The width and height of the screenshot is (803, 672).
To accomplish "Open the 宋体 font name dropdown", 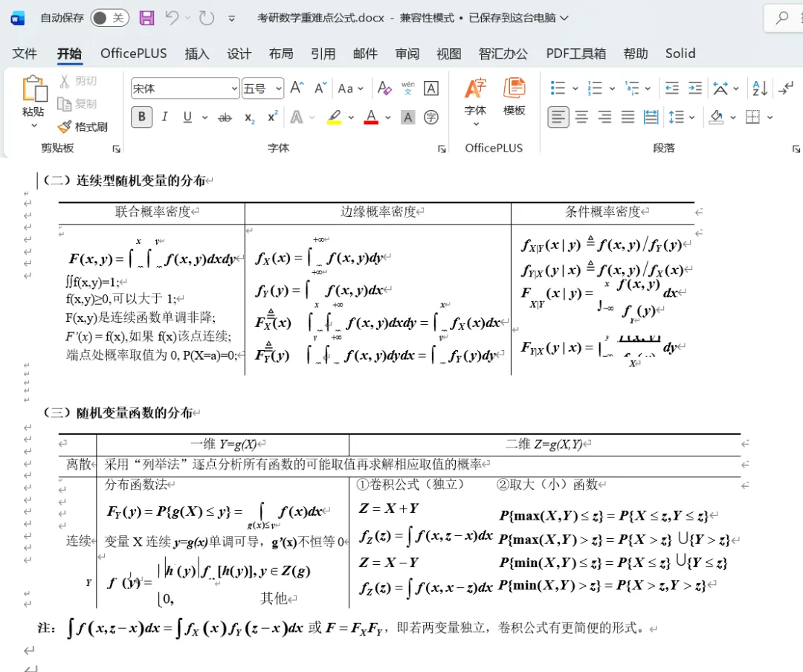I will [x=234, y=88].
